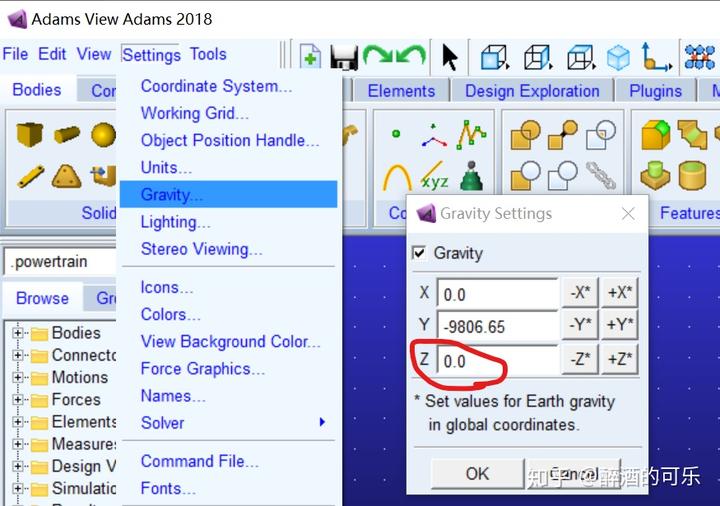Switch to Design Exploration ribbon tab
Viewport: 720px width, 506px height.
click(532, 91)
